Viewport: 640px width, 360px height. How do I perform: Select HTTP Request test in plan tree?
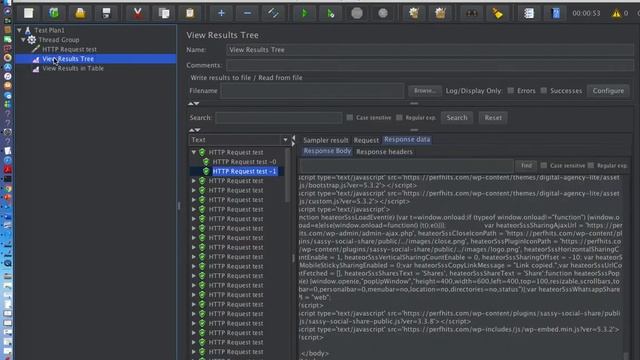(69, 49)
